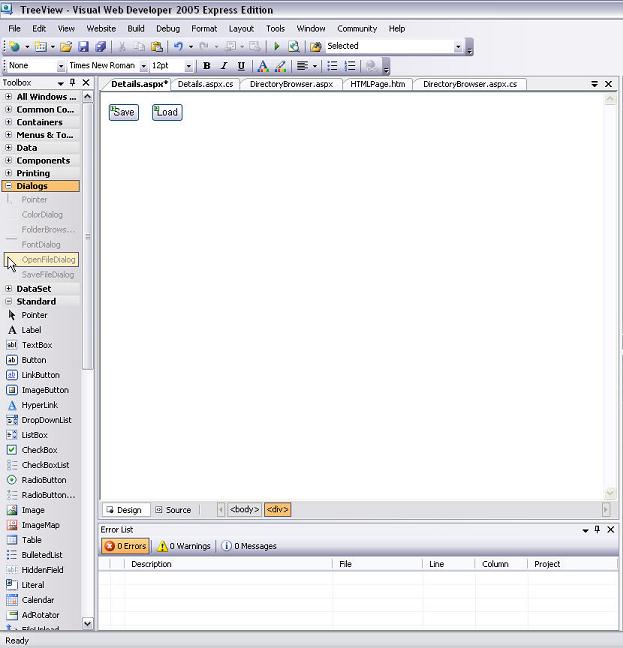Expand the All Windows Forms group

click(8, 97)
